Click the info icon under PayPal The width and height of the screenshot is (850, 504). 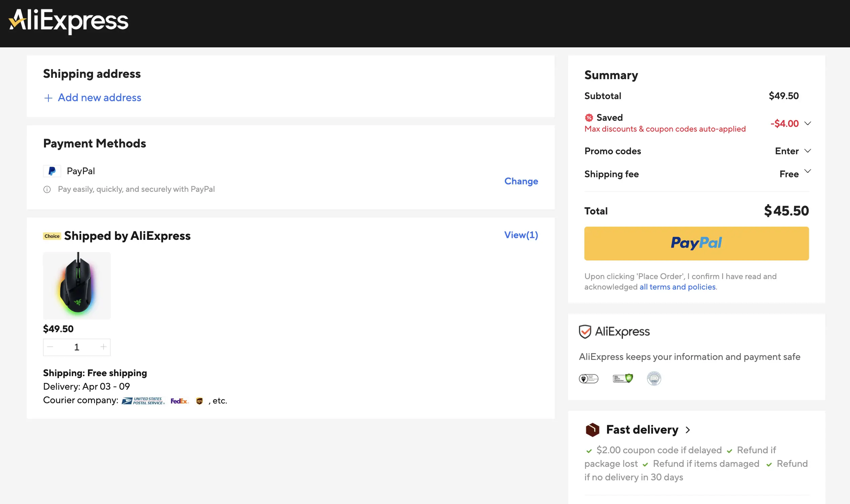click(47, 189)
